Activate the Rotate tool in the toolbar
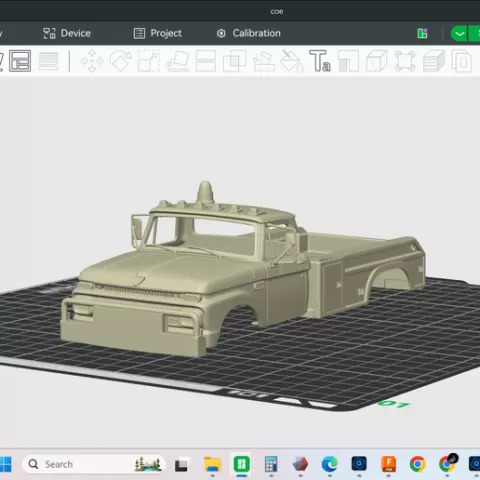The image size is (480, 480). click(120, 61)
